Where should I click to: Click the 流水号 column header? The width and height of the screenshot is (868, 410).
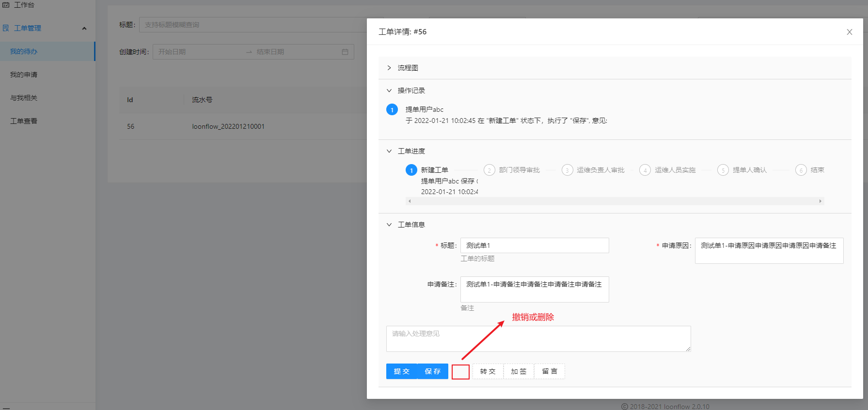pos(202,100)
